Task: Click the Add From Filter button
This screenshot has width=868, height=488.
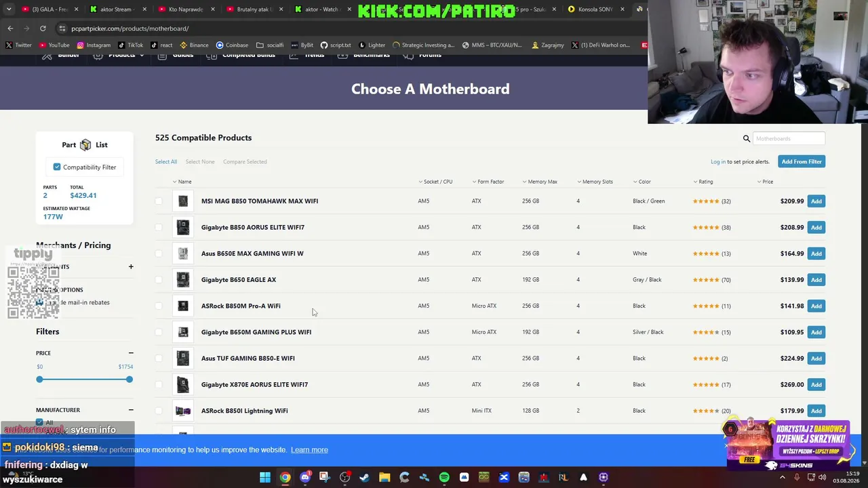Action: [802, 161]
